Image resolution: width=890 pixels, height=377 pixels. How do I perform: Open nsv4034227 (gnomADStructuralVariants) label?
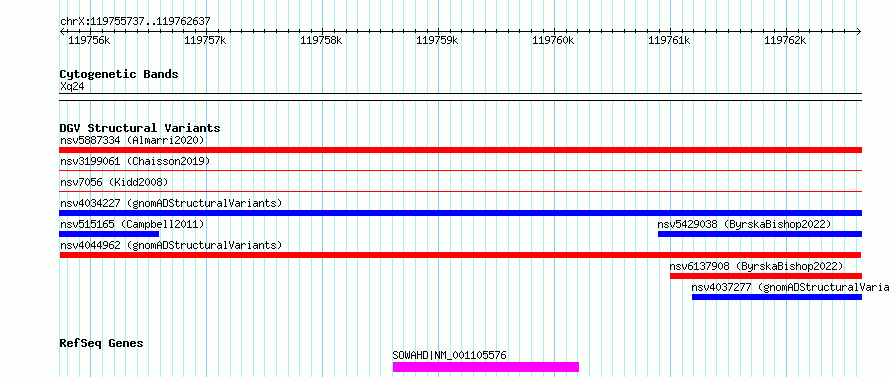171,203
